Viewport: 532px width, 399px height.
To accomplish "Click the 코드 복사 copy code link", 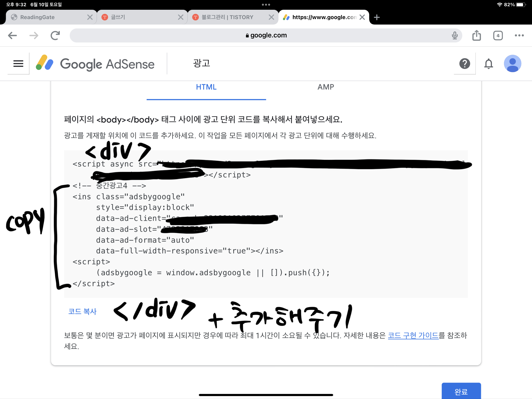I will [82, 311].
